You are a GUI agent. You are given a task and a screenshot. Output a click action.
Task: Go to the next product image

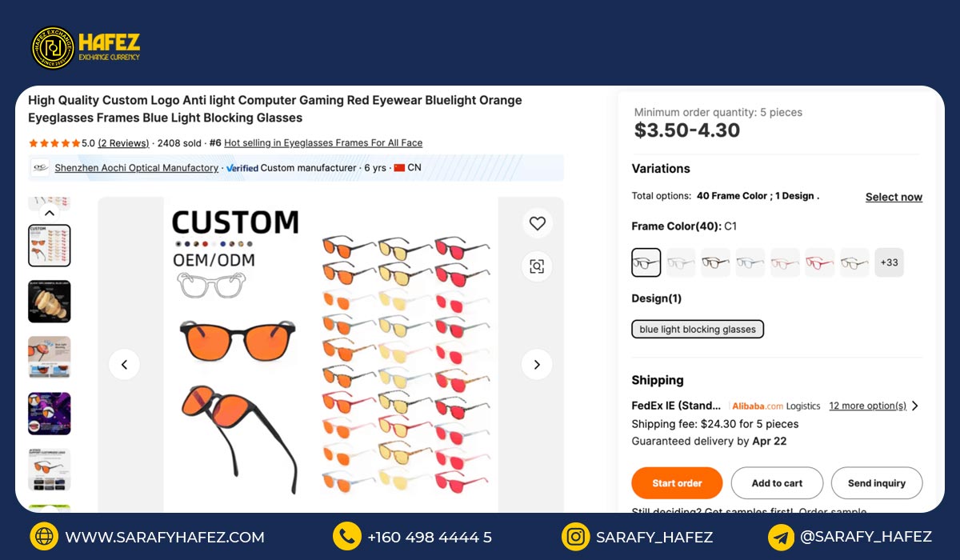click(x=537, y=365)
